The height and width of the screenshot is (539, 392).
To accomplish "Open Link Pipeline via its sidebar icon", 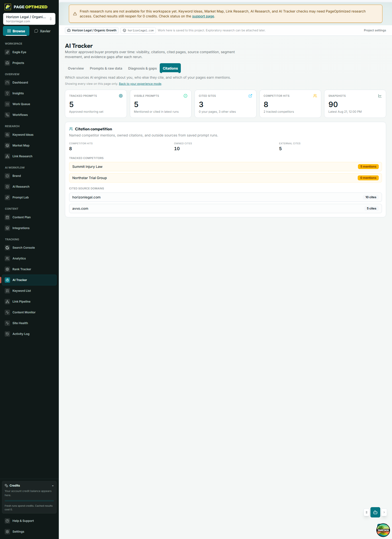I will pyautogui.click(x=7, y=302).
